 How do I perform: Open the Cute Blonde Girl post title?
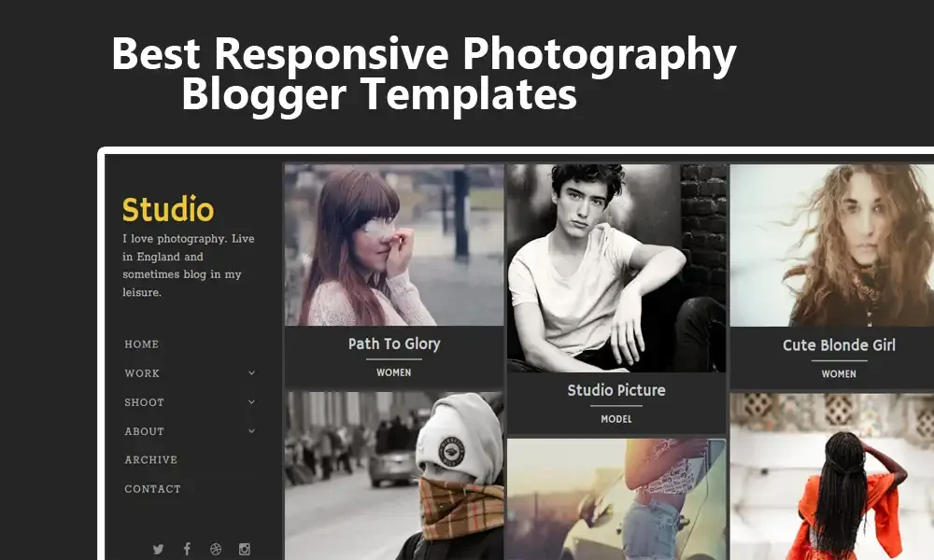coord(839,345)
